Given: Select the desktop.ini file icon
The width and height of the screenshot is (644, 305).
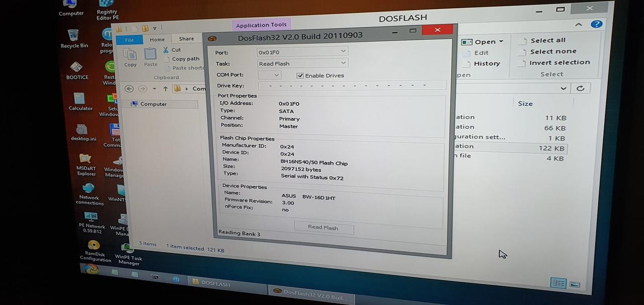Looking at the screenshot, I should (x=83, y=133).
